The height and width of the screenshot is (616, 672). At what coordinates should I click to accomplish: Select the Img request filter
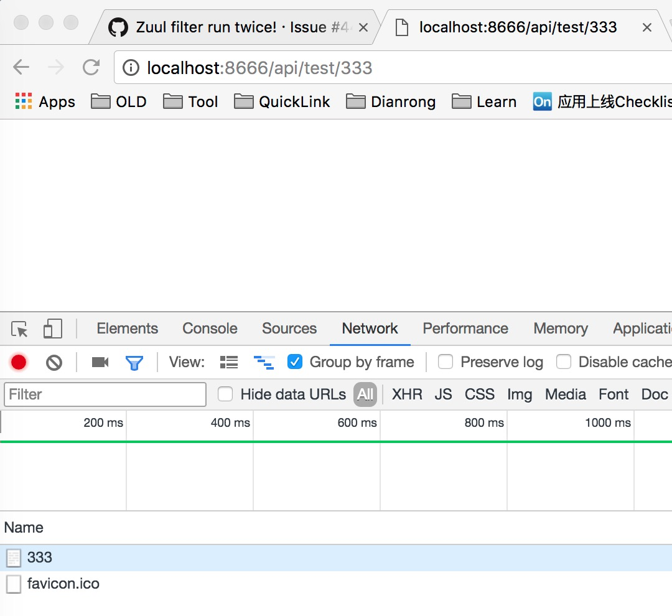pyautogui.click(x=520, y=394)
